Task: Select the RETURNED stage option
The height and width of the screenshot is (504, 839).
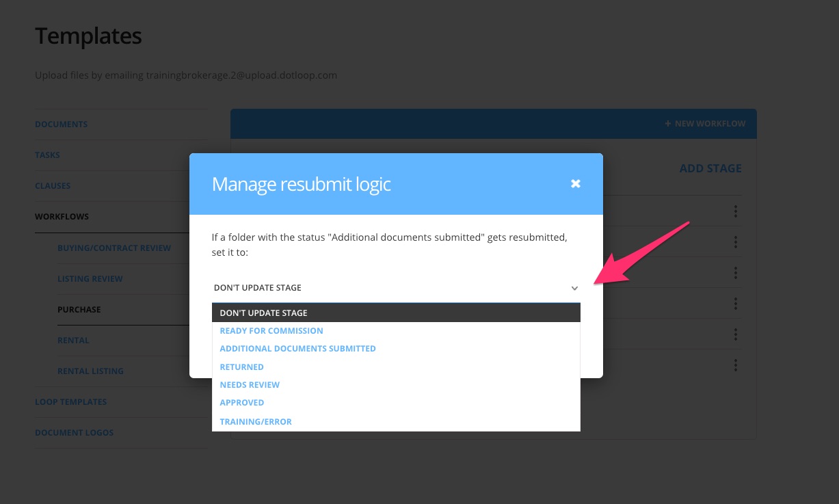Action: click(241, 367)
